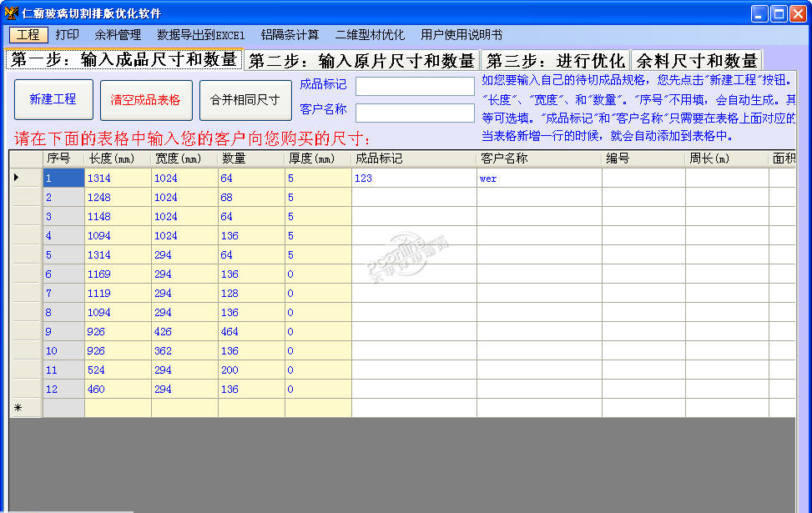Viewport: 812px width, 513px height.
Task: Select quantity cell 200 in row 11
Action: tap(251, 370)
